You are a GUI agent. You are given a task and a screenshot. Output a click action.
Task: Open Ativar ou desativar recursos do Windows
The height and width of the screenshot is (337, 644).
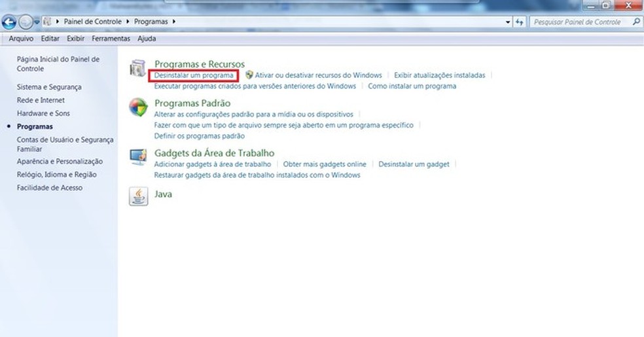[318, 75]
